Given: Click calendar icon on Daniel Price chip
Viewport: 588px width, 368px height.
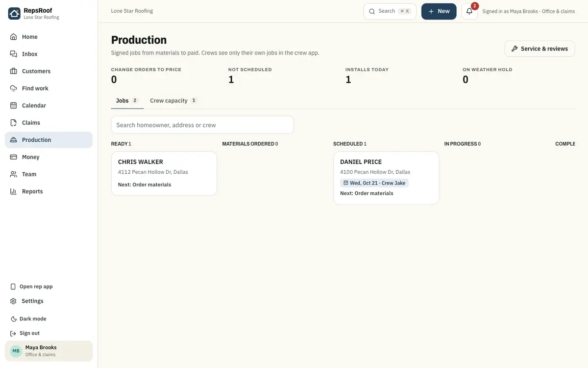Looking at the screenshot, I should click(346, 183).
